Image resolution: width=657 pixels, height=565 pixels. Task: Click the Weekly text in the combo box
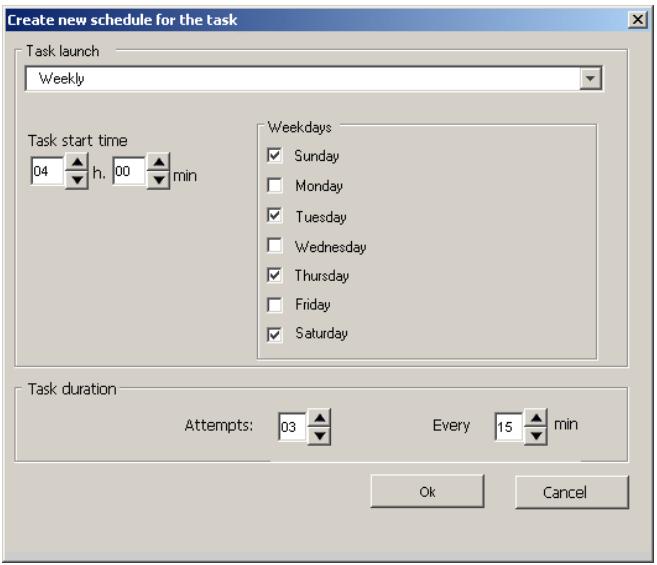click(62, 78)
